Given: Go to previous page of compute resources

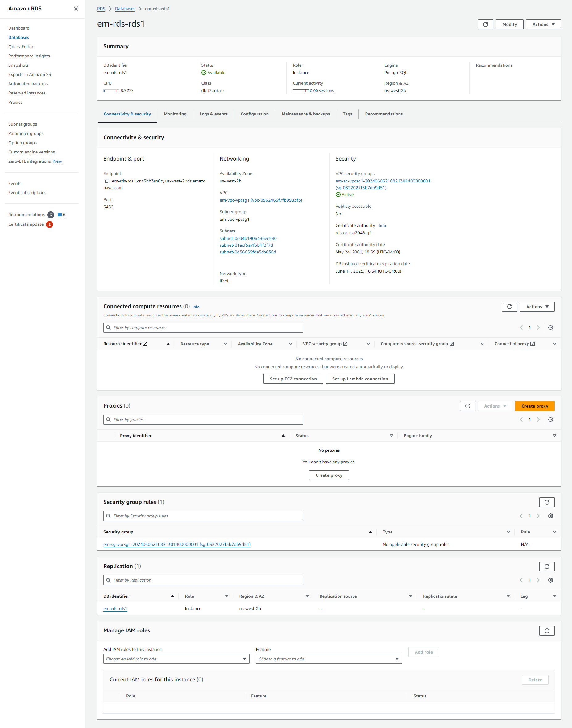Looking at the screenshot, I should click(521, 328).
